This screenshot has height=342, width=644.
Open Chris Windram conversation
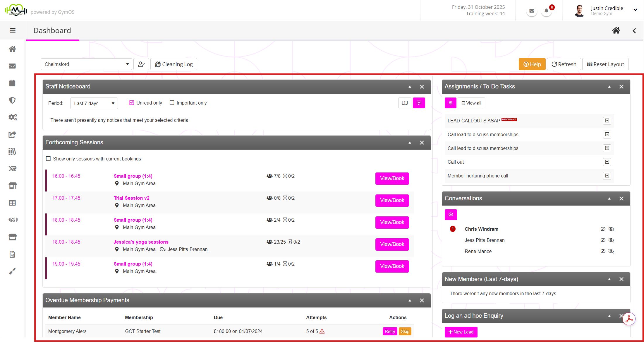click(481, 229)
